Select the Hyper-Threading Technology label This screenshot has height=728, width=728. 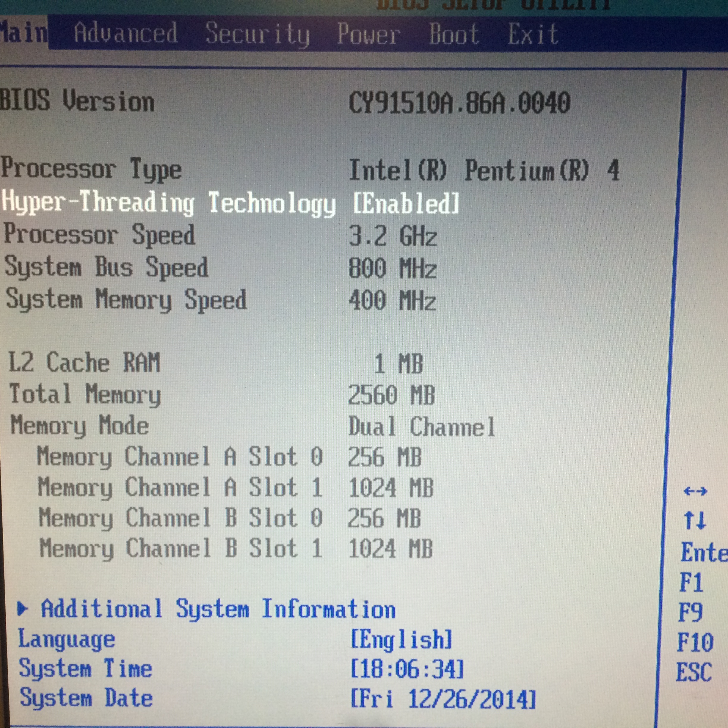pyautogui.click(x=168, y=203)
